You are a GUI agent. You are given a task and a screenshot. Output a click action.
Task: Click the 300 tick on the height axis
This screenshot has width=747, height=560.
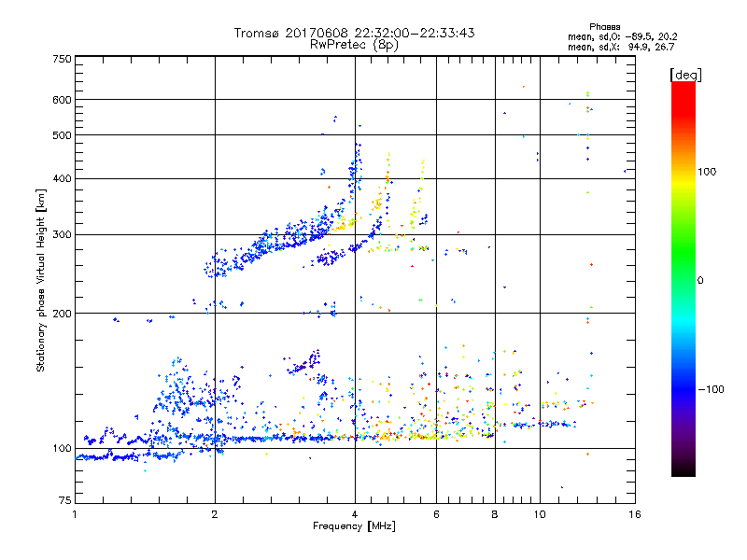(x=61, y=234)
